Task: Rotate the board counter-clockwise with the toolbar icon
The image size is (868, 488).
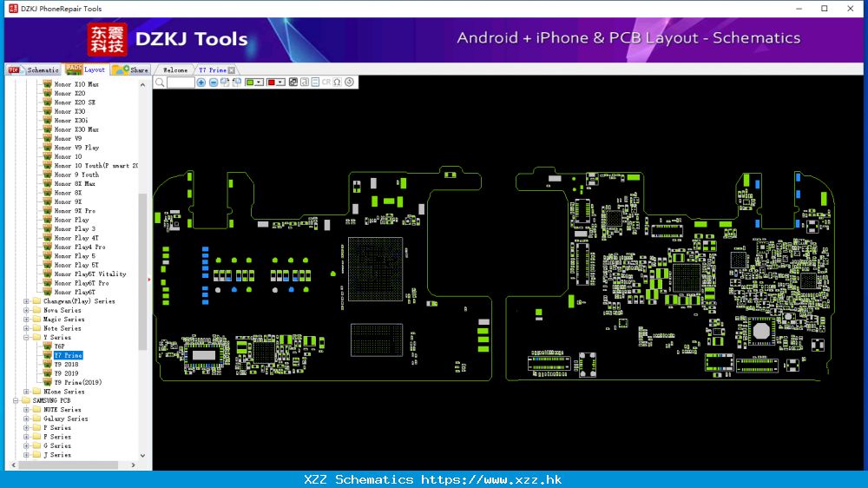Action: click(x=237, y=82)
